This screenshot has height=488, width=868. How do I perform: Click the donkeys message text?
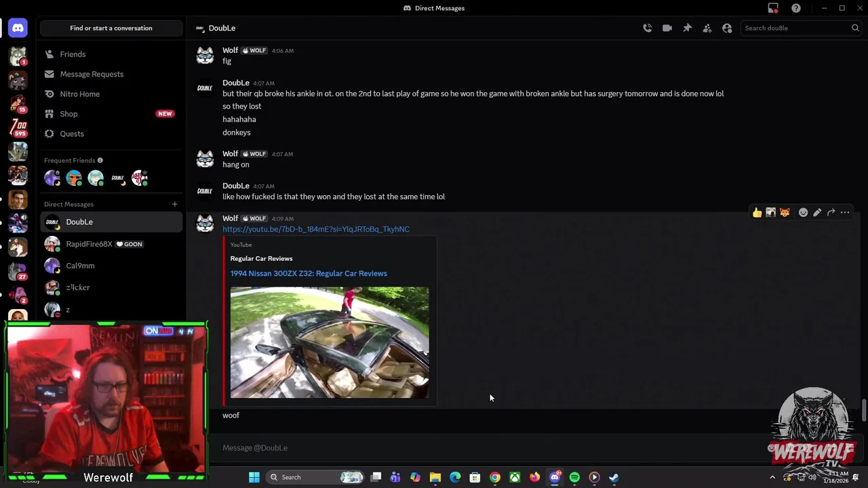[237, 133]
